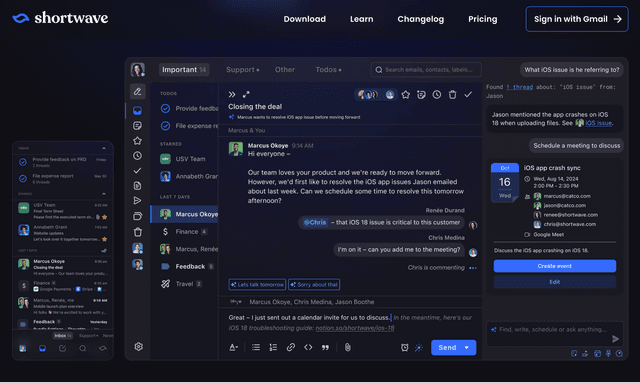The width and height of the screenshot is (640, 383).
Task: Open the done checkmark icon in sidebar
Action: 138,171
